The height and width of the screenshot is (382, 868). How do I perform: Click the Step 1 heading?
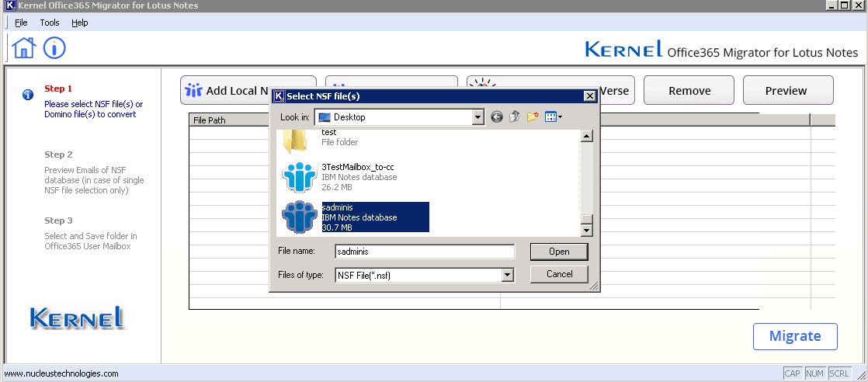click(x=58, y=89)
